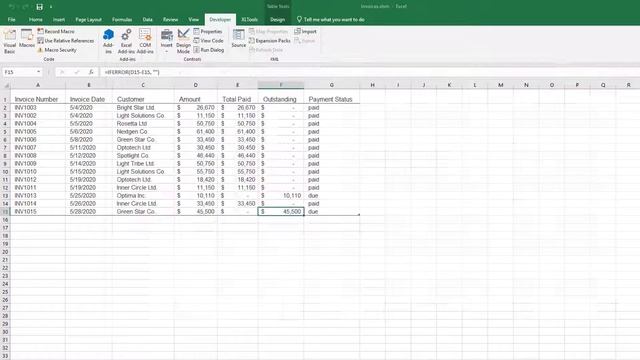640x360 pixels.
Task: Click the Select All corner button
Action: [6, 85]
